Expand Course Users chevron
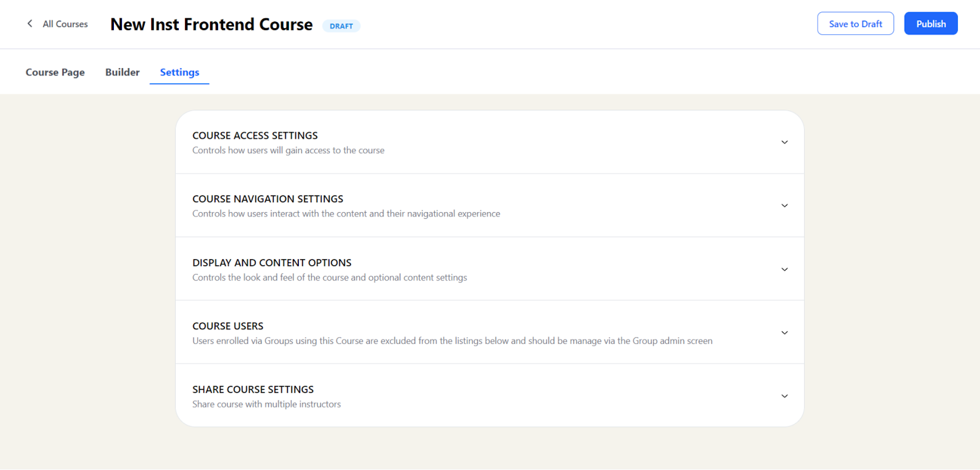The width and height of the screenshot is (980, 470). pyautogui.click(x=784, y=332)
